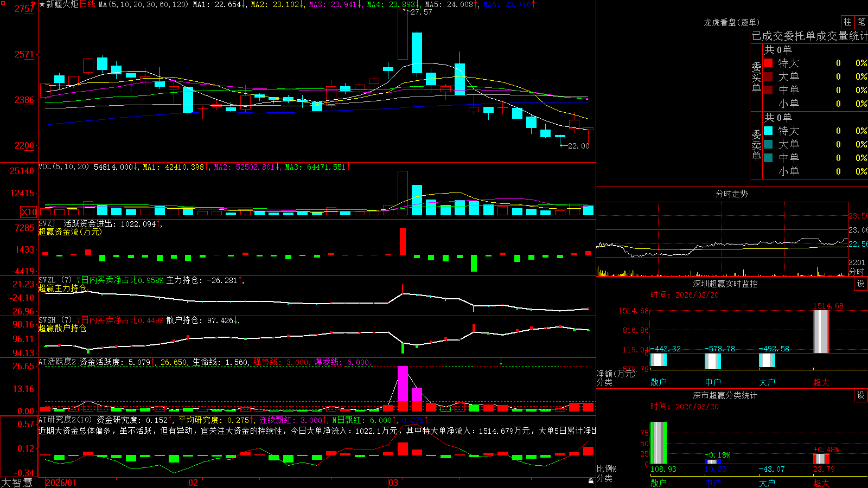Select the 超大 category in realtime monitor
The image size is (868, 488).
click(821, 382)
